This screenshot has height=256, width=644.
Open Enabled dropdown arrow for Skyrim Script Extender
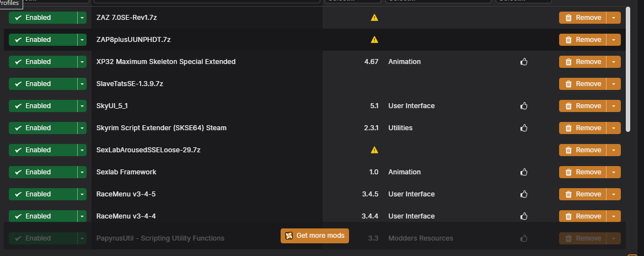click(x=82, y=128)
